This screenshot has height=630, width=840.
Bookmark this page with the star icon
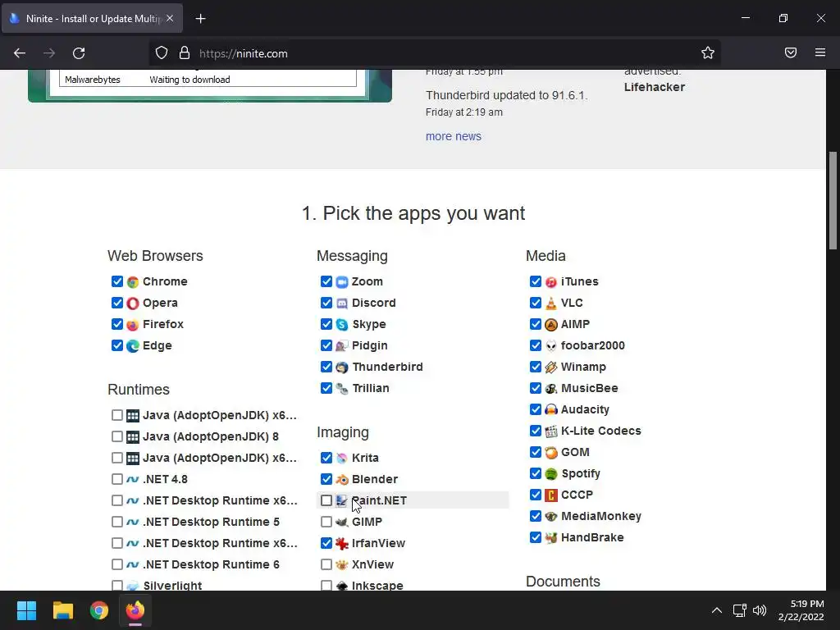[708, 53]
